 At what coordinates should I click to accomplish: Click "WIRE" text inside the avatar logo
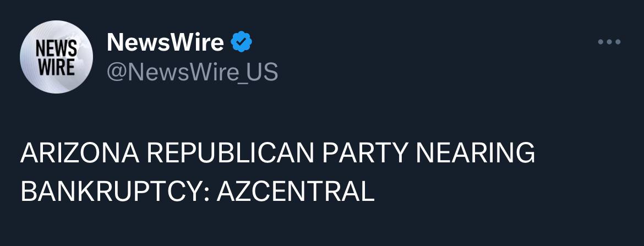coord(55,66)
